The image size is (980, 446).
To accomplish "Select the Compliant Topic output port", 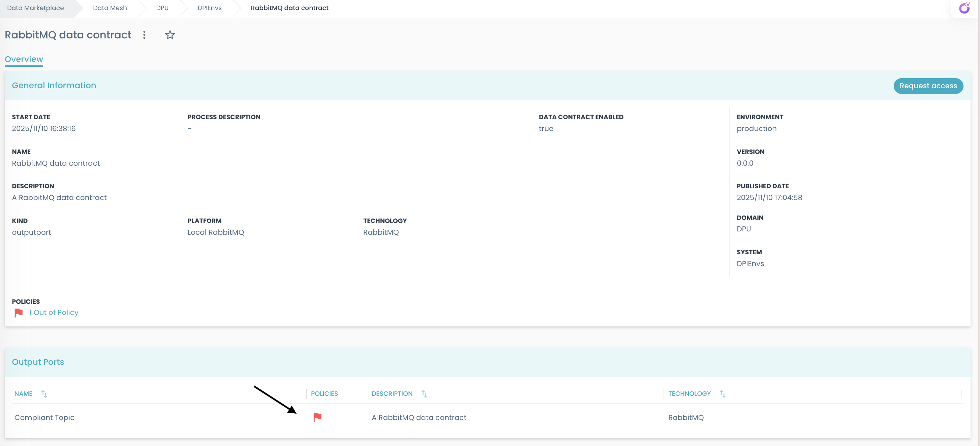I will [44, 417].
